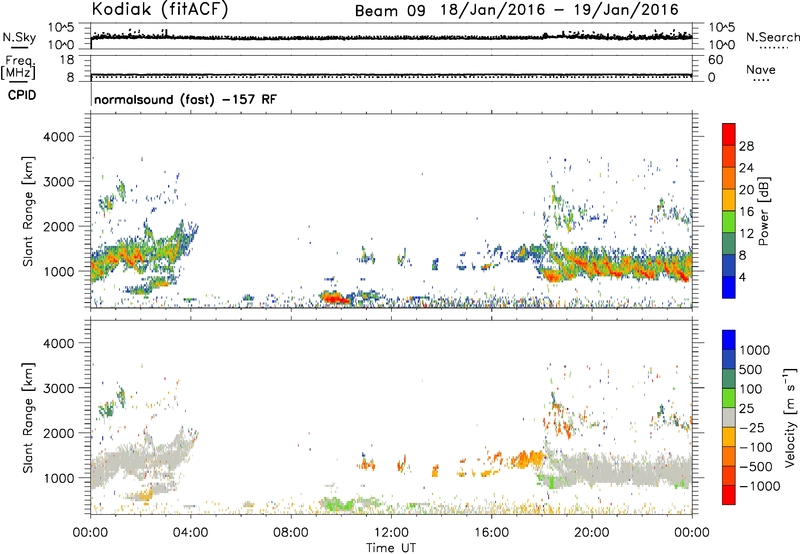This screenshot has height=554, width=800.
Task: Click the "-500" velocity colorbar label
Action: pyautogui.click(x=755, y=467)
